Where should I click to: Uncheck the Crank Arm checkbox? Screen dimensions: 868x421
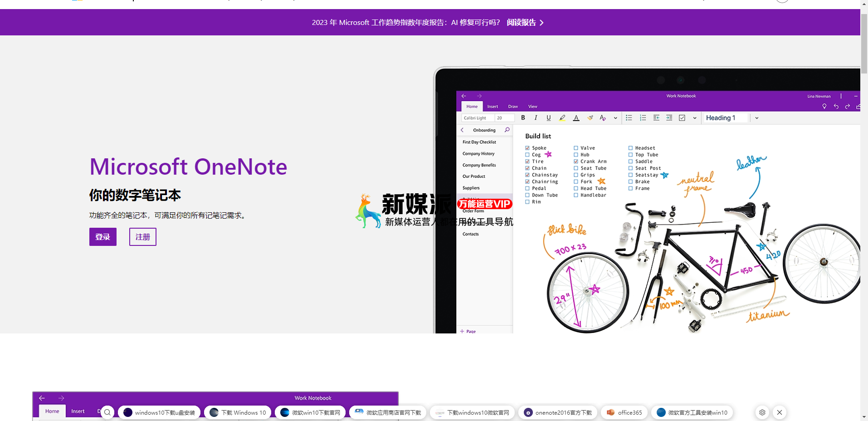pos(576,162)
